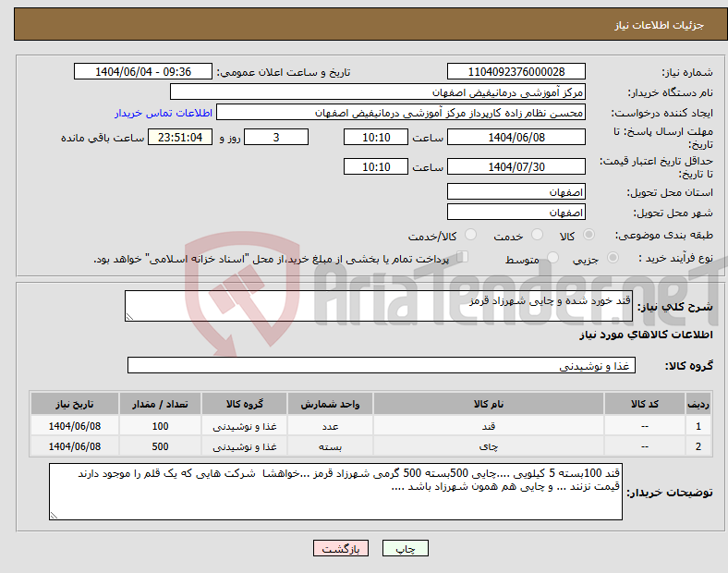
Task: Click the گروه کالا field غذا و نوشیدنی
Action: (x=382, y=365)
